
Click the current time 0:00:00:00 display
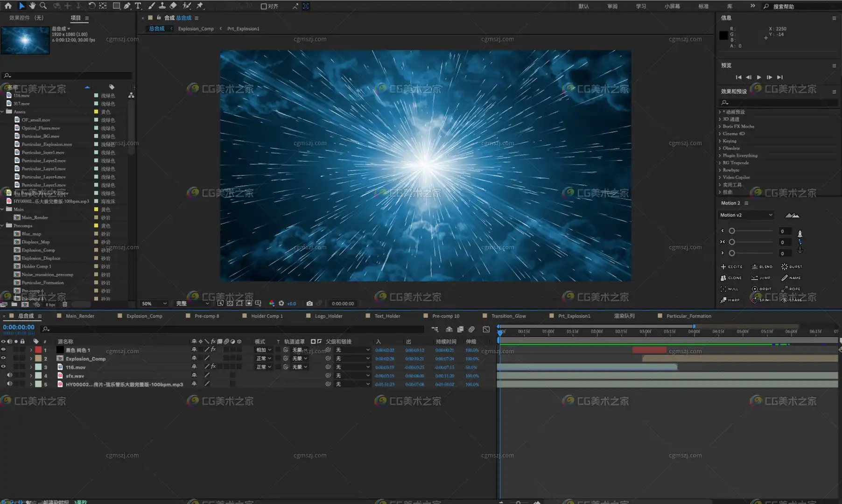pyautogui.click(x=19, y=327)
